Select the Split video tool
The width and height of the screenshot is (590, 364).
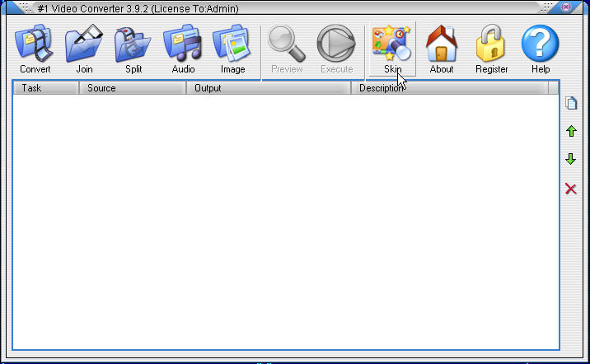pos(133,49)
